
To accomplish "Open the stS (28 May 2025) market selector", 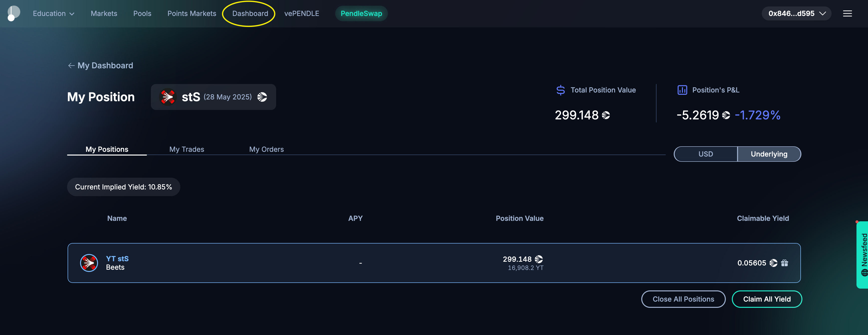I will coord(213,97).
